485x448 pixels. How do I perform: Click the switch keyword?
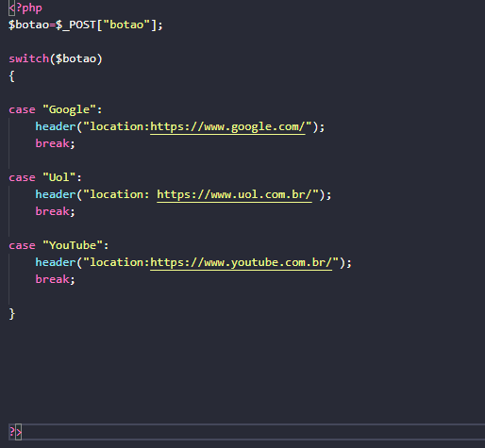coord(29,58)
